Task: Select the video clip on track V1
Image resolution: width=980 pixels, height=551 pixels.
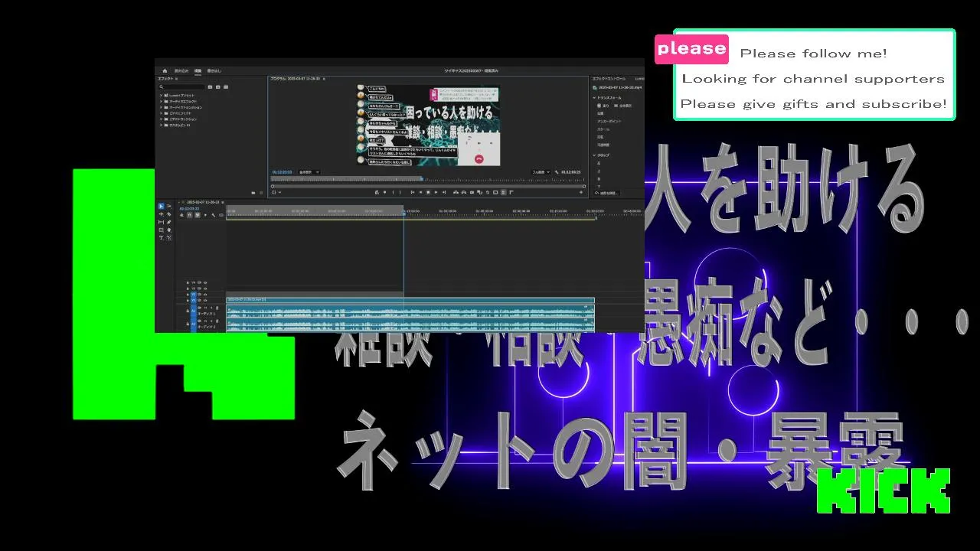Action: (410, 300)
